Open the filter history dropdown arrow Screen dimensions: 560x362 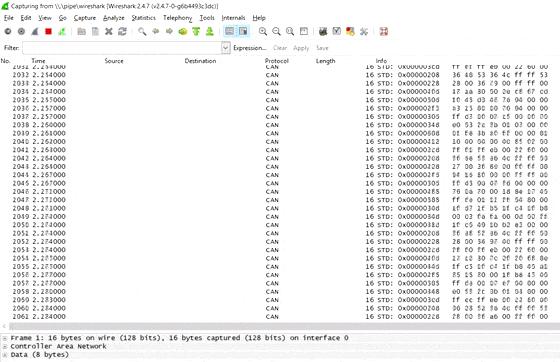225,47
